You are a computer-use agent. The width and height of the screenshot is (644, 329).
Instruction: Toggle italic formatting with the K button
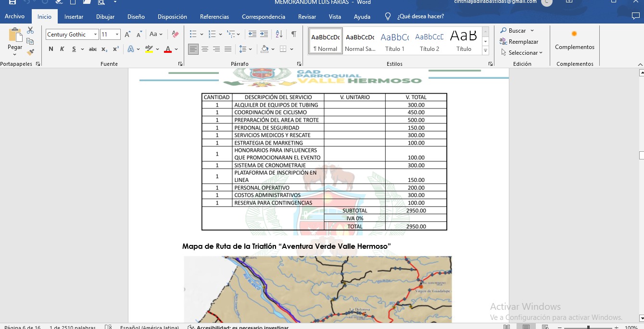pos(62,49)
